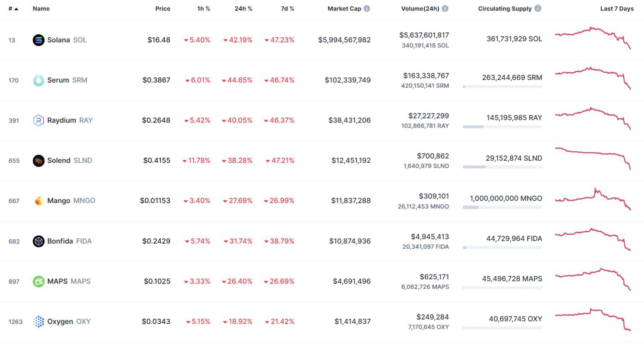Sort table by 7d % header
The width and height of the screenshot is (644, 346).
tap(287, 9)
